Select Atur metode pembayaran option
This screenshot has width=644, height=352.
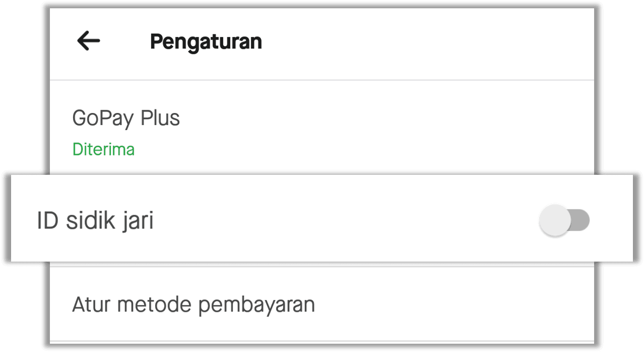coord(193,304)
